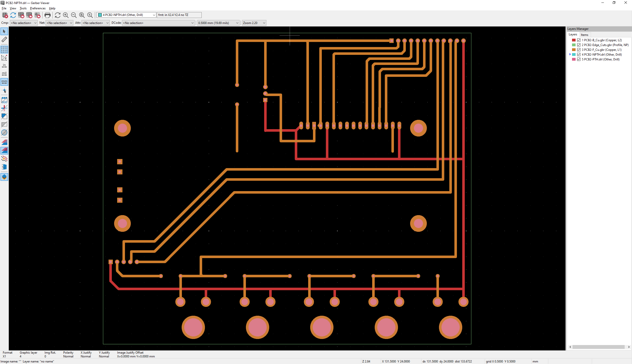Viewport: 632px width, 364px height.
Task: Switch units to inches
Action: click(x=4, y=66)
